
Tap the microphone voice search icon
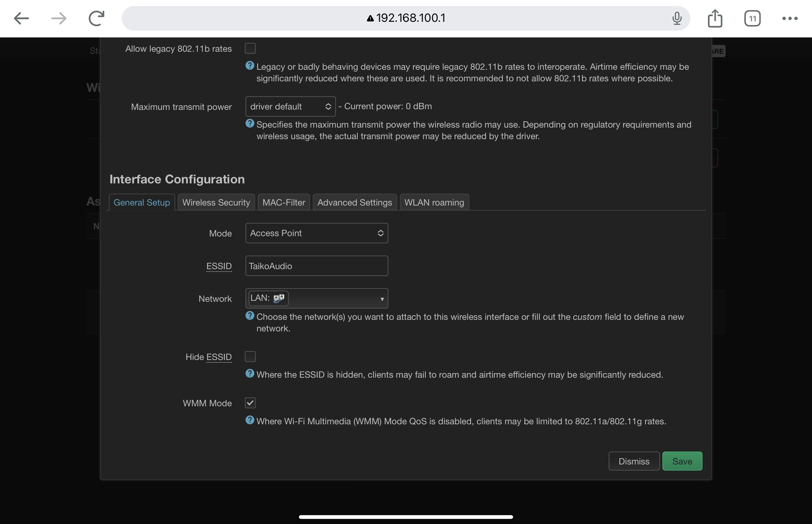coord(677,18)
